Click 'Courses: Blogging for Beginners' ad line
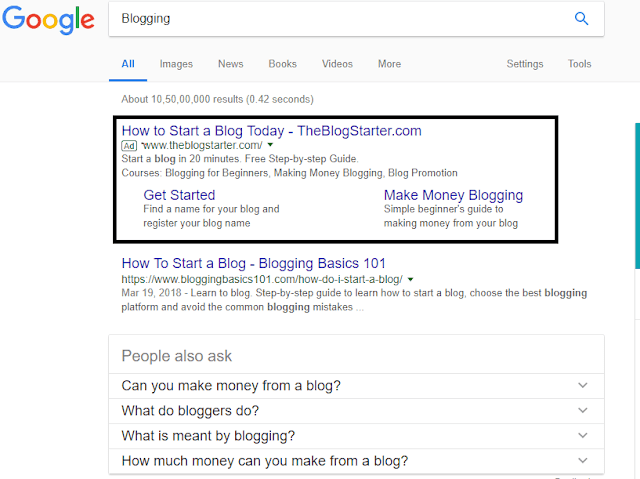Screen dimensions: 640x479 (x=289, y=173)
